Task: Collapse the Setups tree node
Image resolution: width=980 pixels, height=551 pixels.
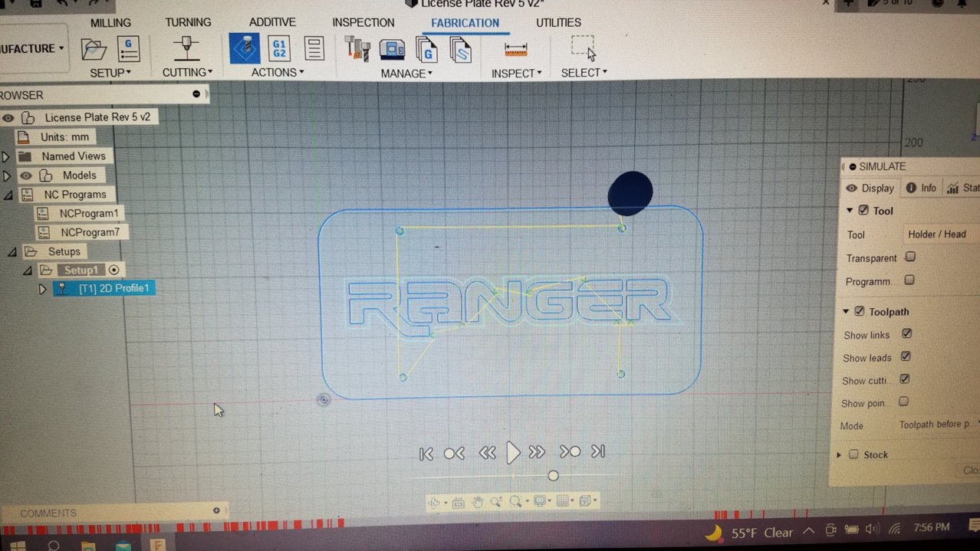Action: pyautogui.click(x=13, y=251)
